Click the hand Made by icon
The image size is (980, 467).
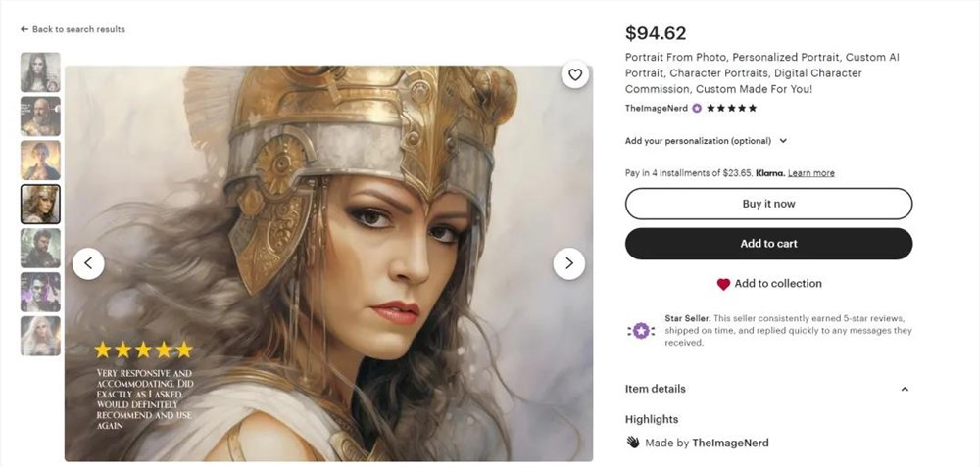633,443
